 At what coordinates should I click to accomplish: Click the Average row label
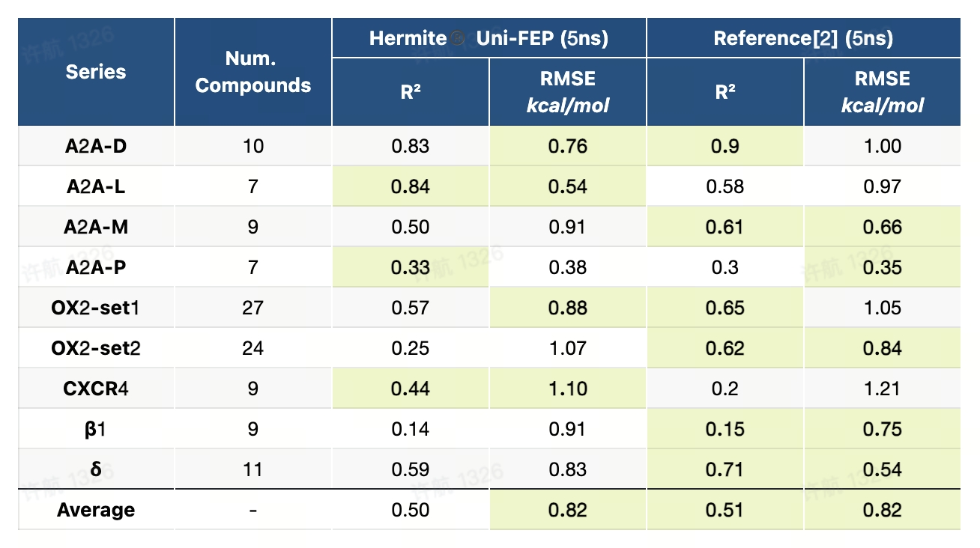(96, 510)
